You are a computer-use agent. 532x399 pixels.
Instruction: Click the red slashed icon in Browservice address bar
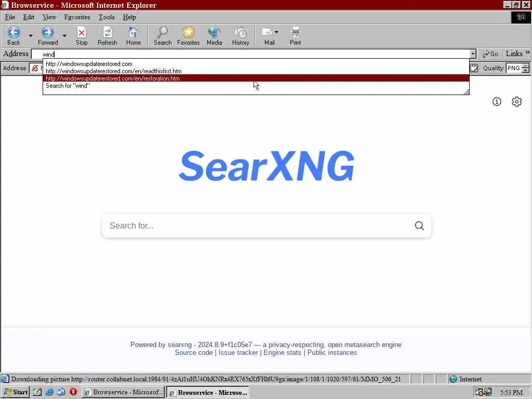click(35, 68)
